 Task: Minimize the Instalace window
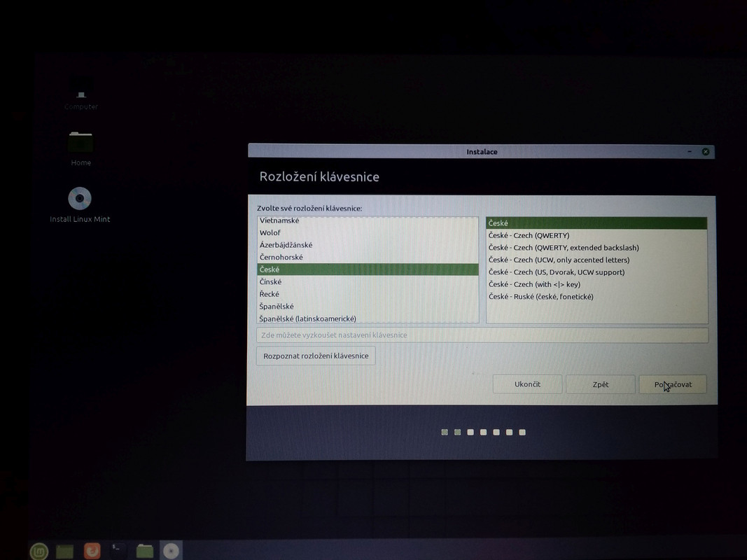tap(690, 151)
